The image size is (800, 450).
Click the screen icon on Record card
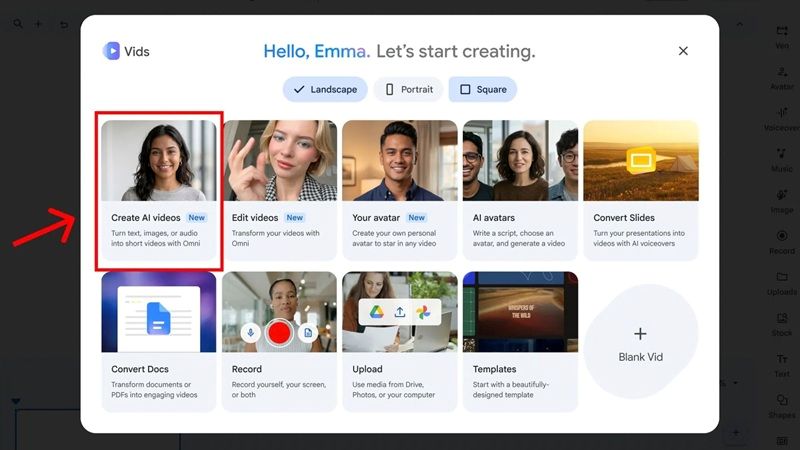308,333
